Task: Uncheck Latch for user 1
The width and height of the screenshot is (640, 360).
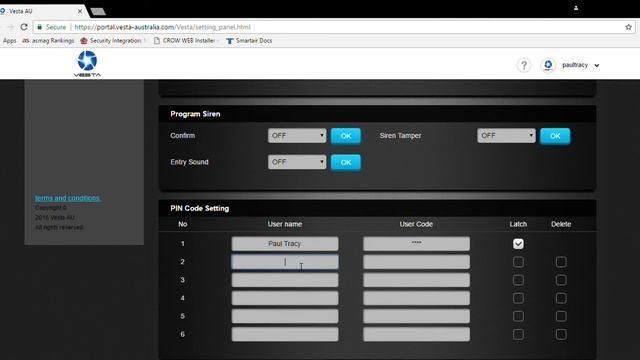Action: [x=518, y=244]
